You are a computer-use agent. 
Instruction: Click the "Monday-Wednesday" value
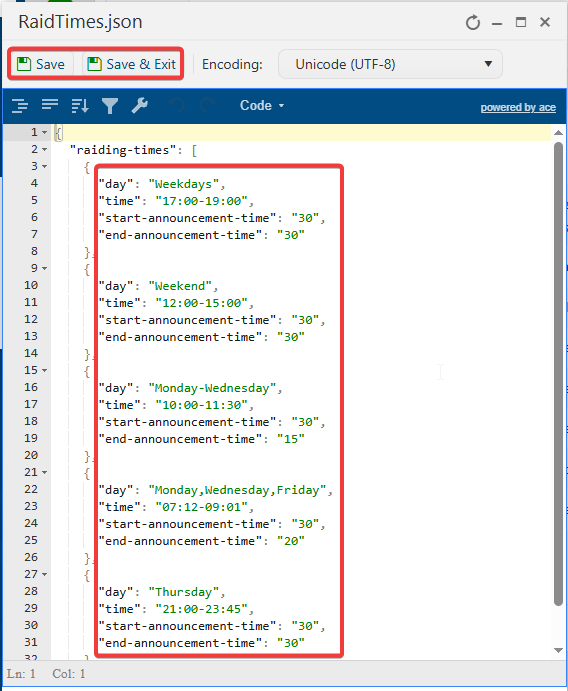(x=212, y=388)
